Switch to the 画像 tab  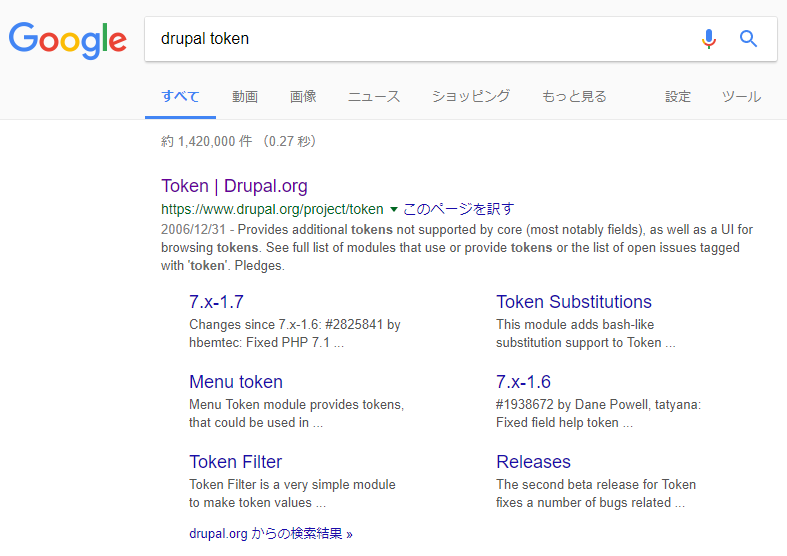(303, 96)
